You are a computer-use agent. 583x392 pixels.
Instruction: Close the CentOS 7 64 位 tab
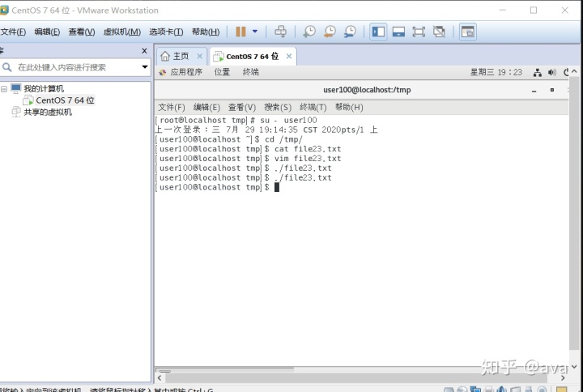pyautogui.click(x=289, y=56)
